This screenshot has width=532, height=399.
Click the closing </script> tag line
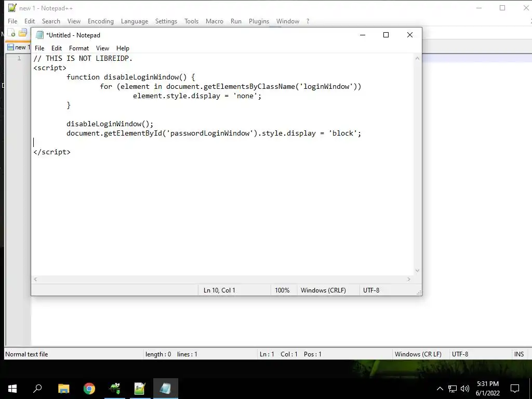click(x=52, y=152)
